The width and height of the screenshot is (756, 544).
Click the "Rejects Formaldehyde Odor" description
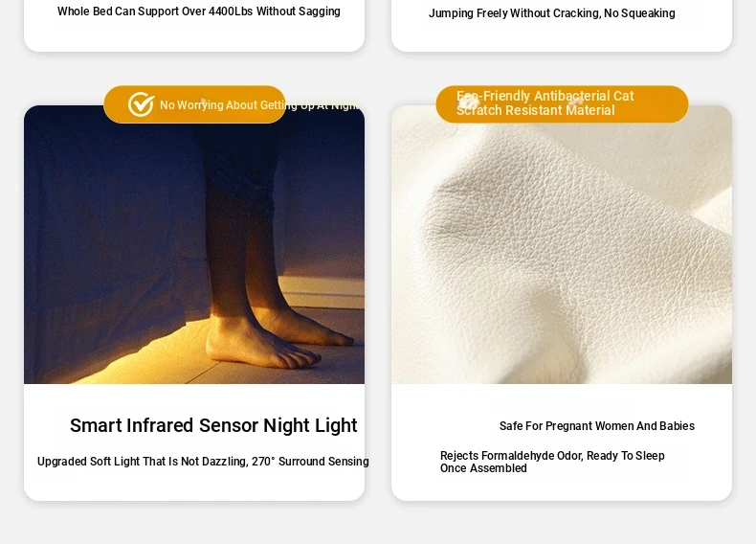552,462
